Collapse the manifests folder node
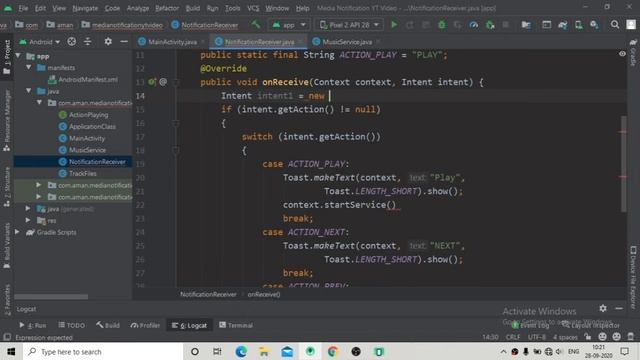 (29, 67)
